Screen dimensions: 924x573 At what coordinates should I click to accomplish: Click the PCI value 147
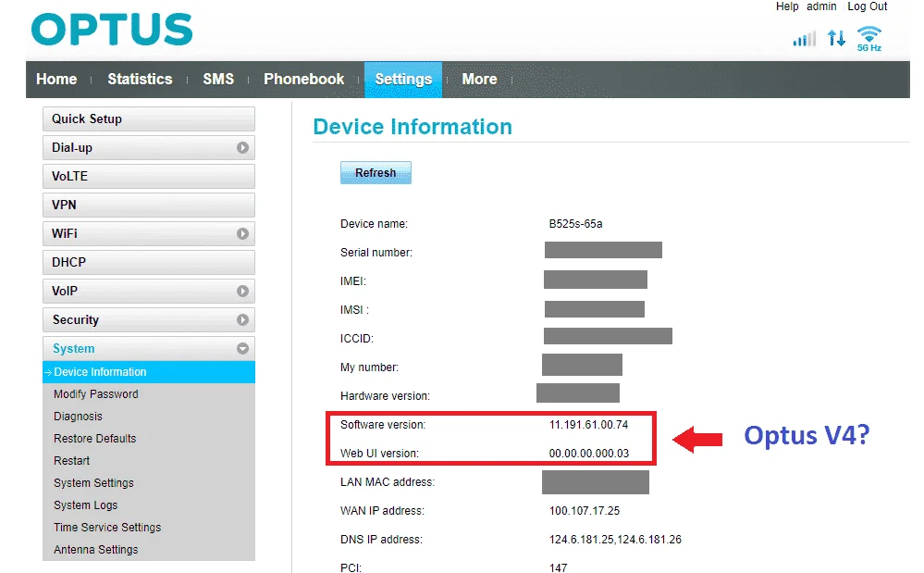[x=558, y=567]
